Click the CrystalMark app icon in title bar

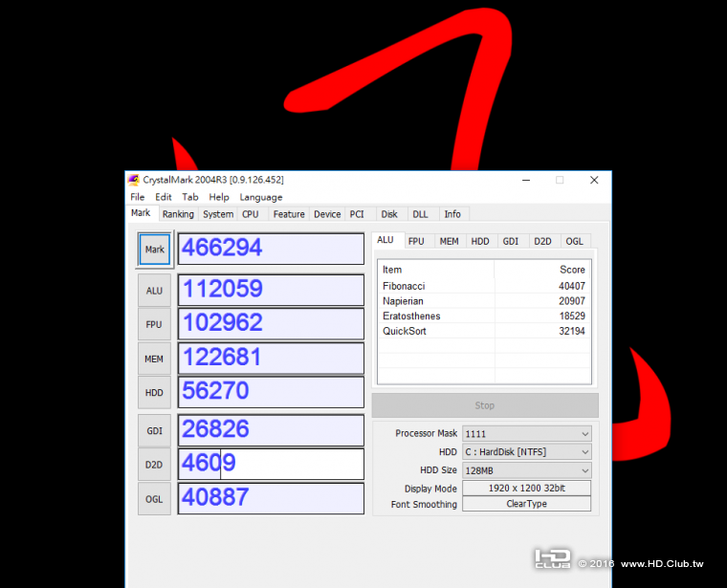134,180
